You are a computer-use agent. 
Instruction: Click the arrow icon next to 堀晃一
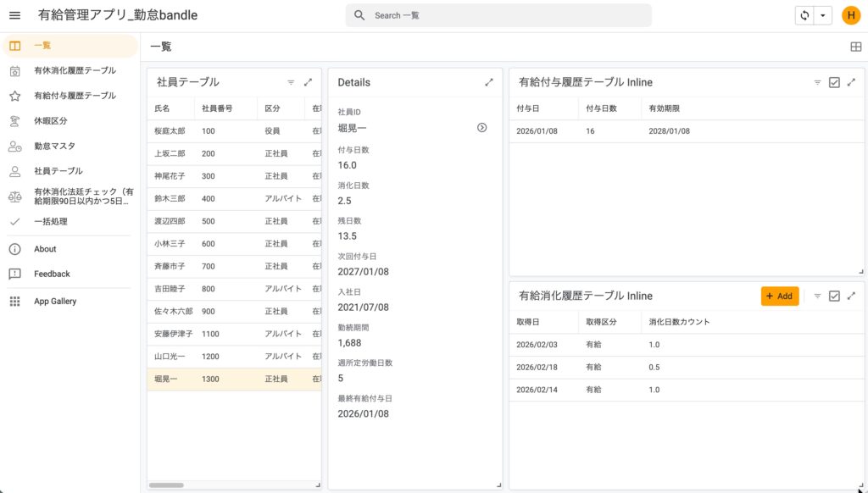pyautogui.click(x=481, y=128)
